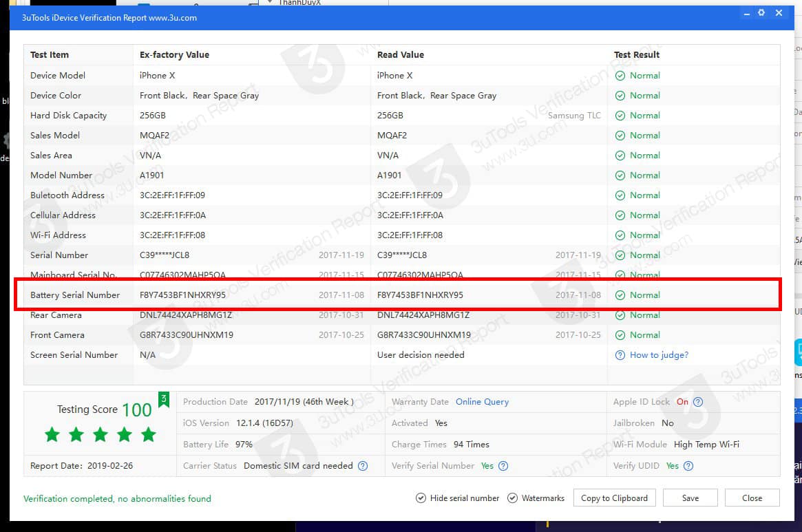
Task: Click question icon before 'How to judge?'
Action: 620,355
